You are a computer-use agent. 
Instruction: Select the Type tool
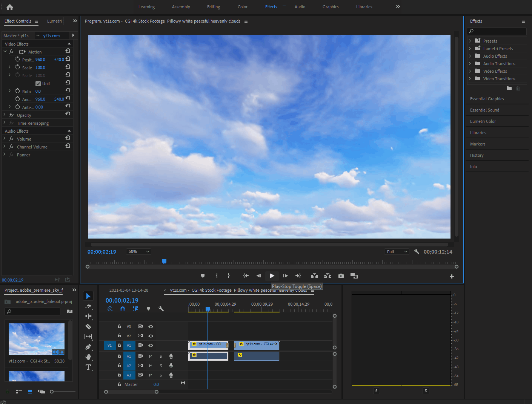(88, 367)
